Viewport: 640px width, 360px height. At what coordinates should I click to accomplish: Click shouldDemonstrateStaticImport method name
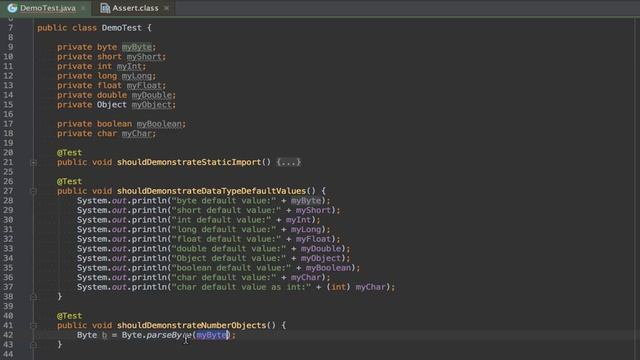[189, 162]
